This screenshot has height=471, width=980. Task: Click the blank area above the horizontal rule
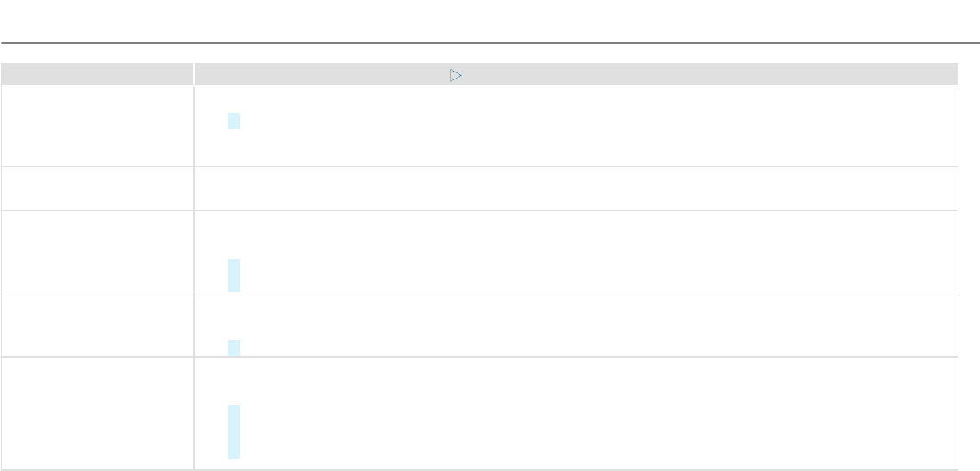coord(490,21)
